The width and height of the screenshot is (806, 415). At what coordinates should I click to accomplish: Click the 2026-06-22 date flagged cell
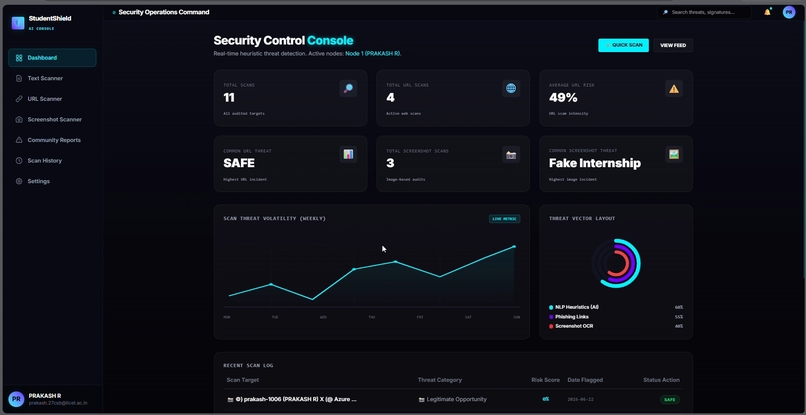click(x=580, y=400)
